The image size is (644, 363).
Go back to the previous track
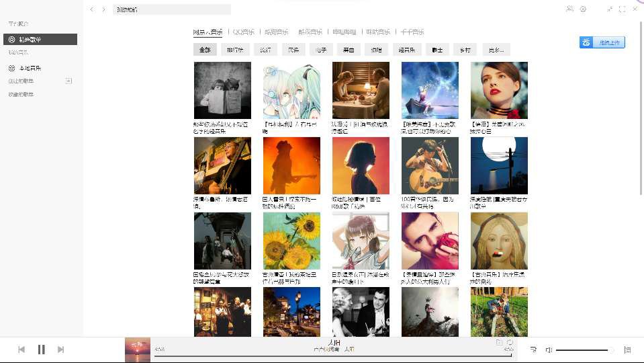21,350
